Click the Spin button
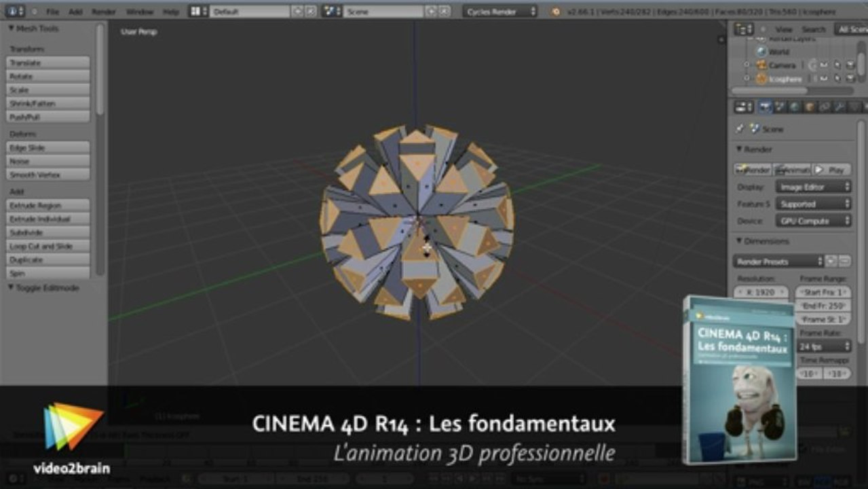Image resolution: width=868 pixels, height=489 pixels. point(48,273)
